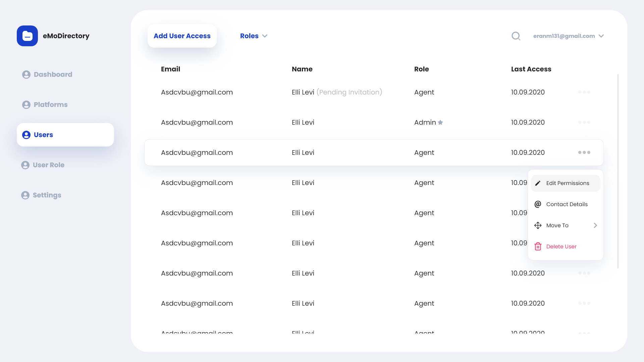Select the Contact Details menu entry

[x=567, y=204]
